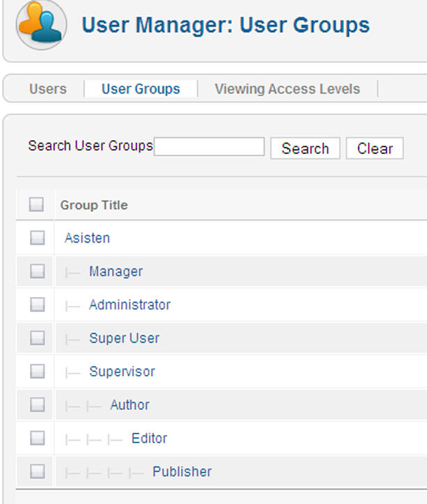Open the Publisher group link
The height and width of the screenshot is (504, 427).
(183, 472)
